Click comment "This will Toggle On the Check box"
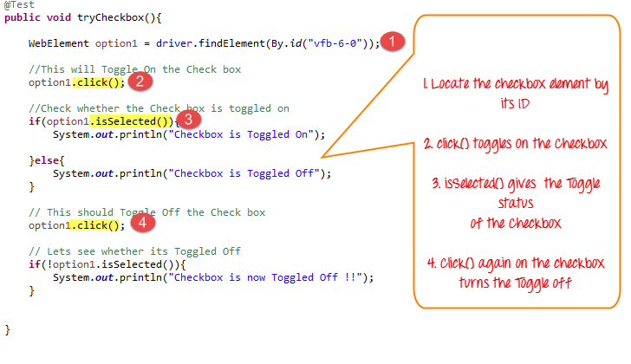 point(134,69)
